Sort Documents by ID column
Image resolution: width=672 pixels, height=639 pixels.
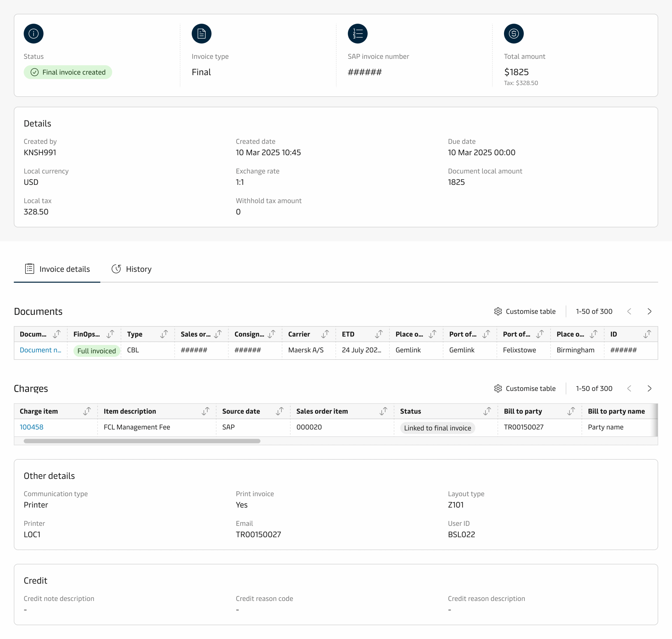click(648, 334)
